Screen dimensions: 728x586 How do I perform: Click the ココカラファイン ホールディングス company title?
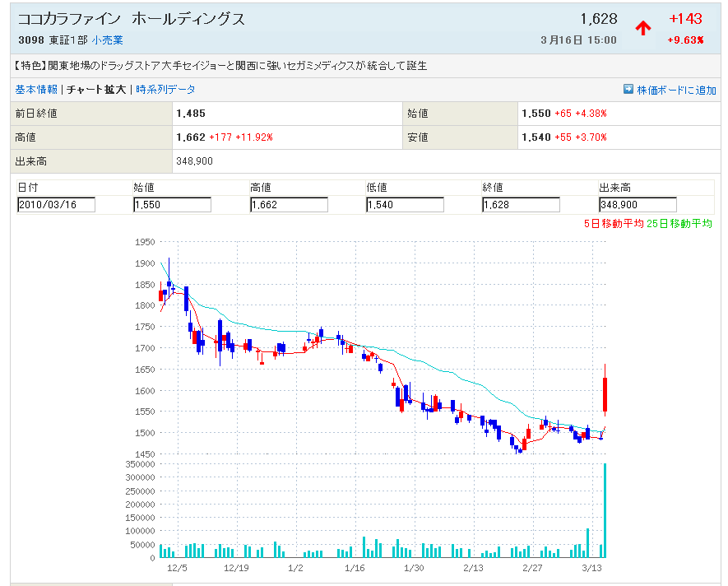[132, 19]
